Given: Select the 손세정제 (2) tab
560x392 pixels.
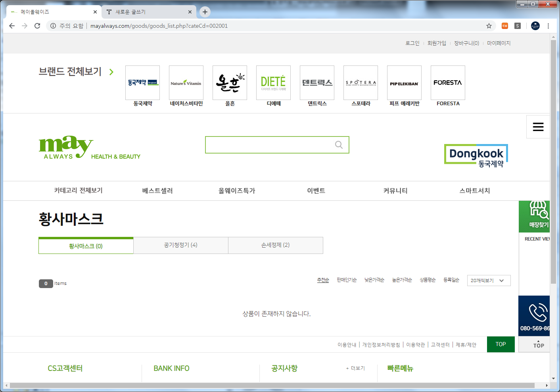Looking at the screenshot, I should pos(276,245).
